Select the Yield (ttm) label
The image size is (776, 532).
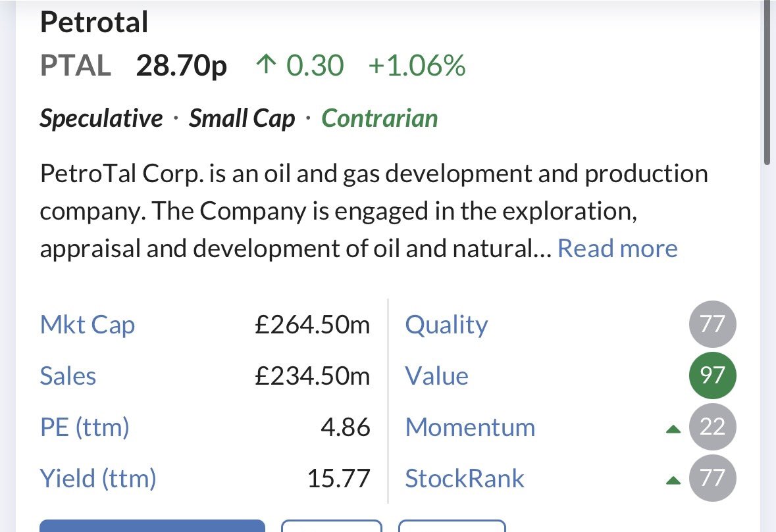click(98, 479)
